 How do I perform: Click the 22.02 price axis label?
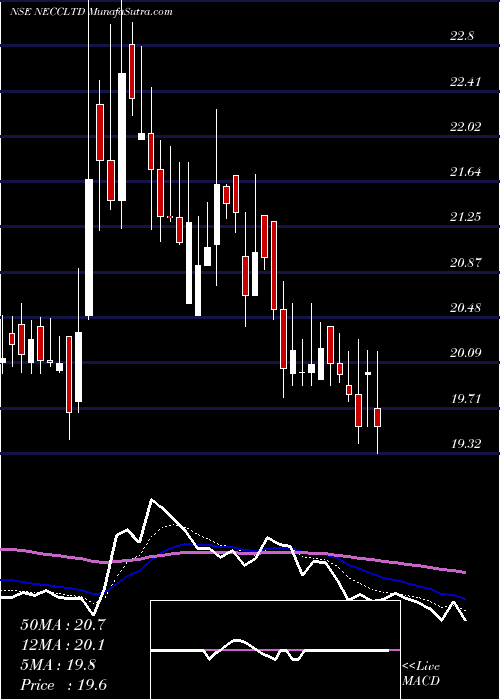pos(465,127)
